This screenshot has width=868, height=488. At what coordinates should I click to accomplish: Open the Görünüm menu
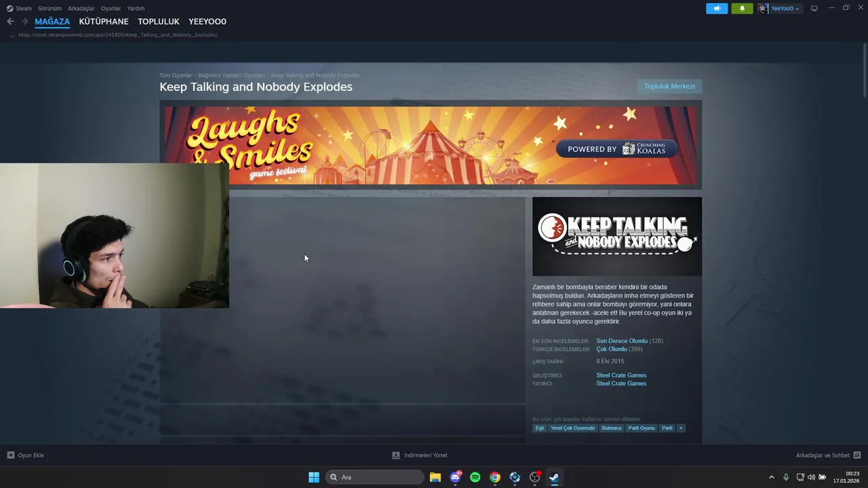click(50, 8)
